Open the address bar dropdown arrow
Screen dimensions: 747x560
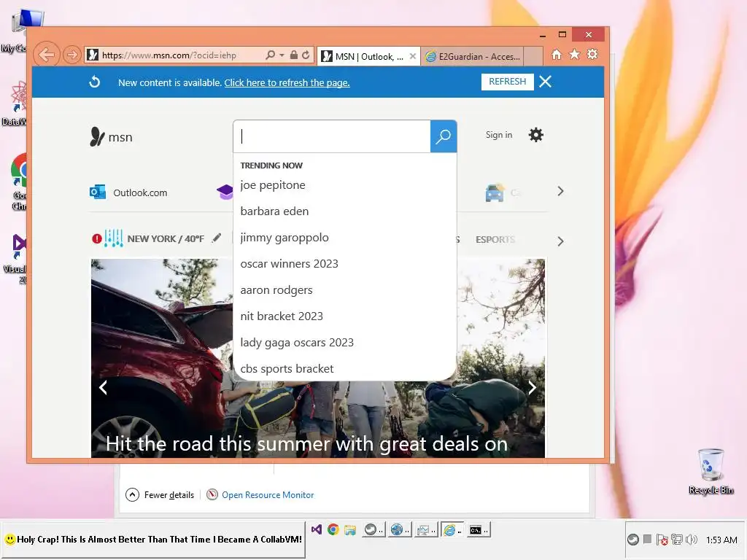[x=282, y=55]
